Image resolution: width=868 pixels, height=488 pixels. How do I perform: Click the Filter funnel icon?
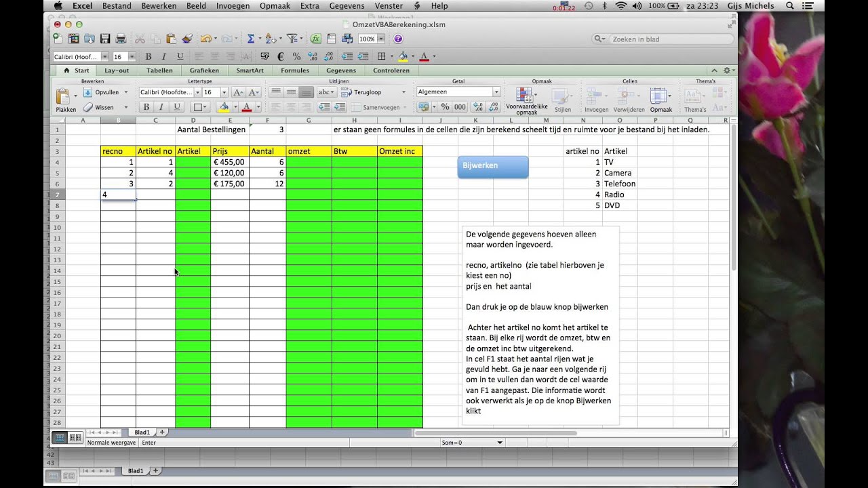[292, 39]
